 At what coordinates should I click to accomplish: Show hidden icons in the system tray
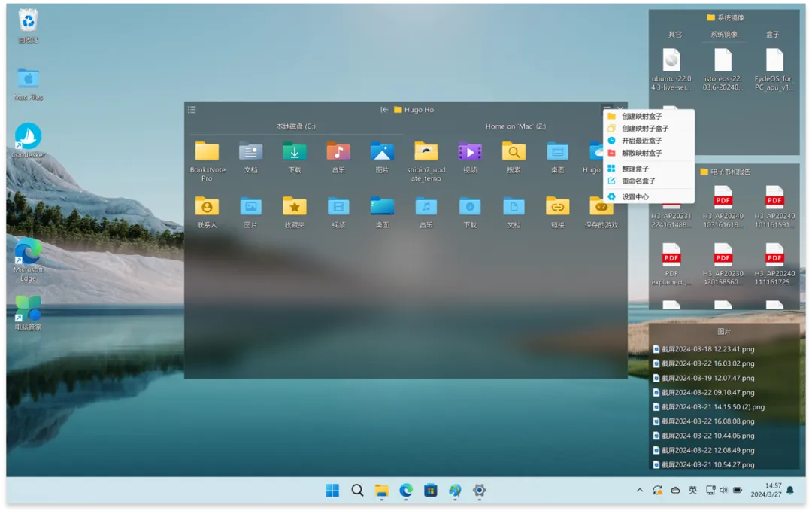pyautogui.click(x=640, y=491)
